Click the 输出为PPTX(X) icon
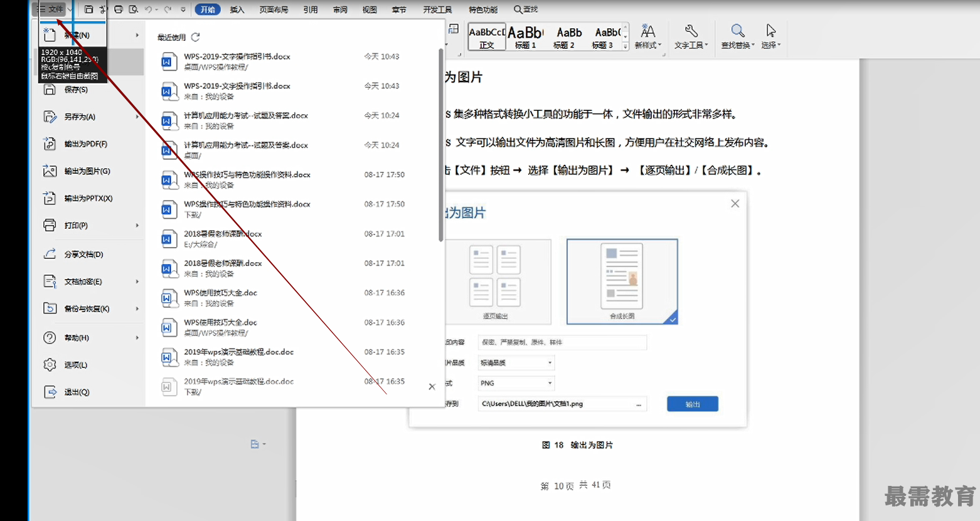 click(50, 198)
